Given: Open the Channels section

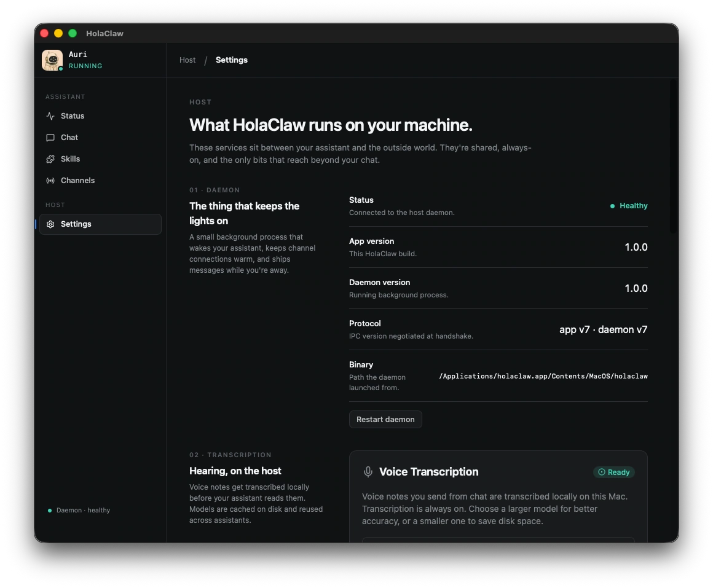Looking at the screenshot, I should pyautogui.click(x=100, y=181).
